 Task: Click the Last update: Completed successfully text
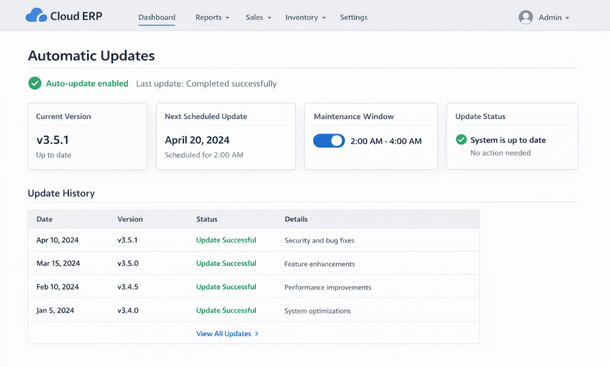[x=206, y=84]
